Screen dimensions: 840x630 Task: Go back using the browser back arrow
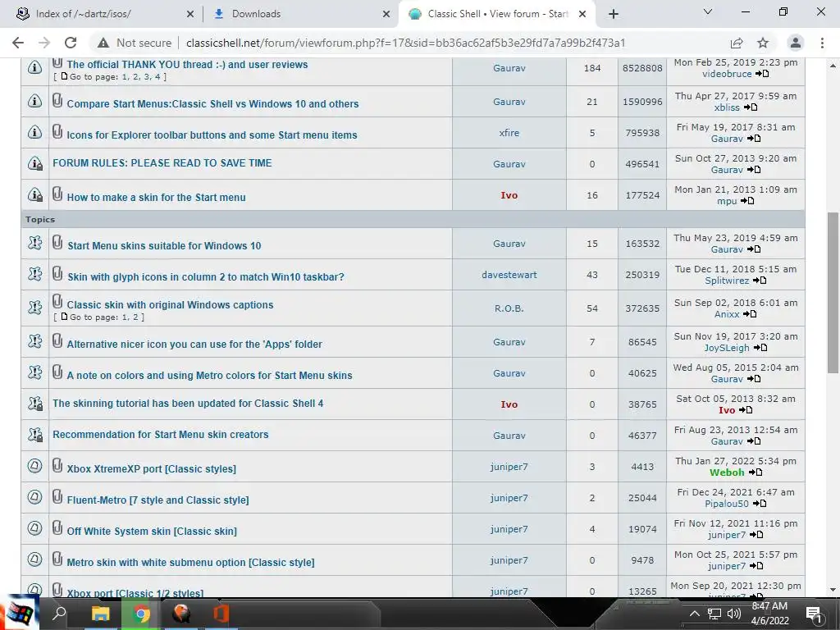[18, 43]
